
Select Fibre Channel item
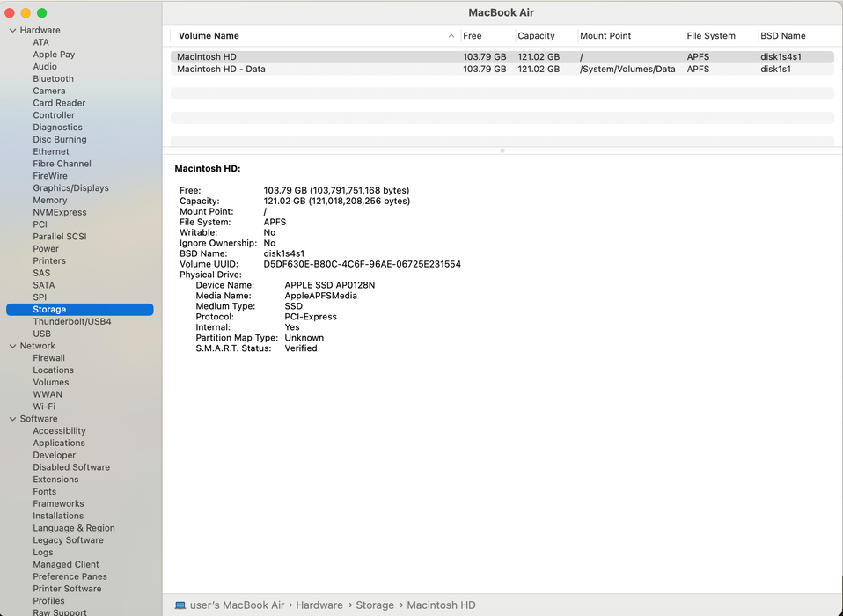[x=62, y=164]
